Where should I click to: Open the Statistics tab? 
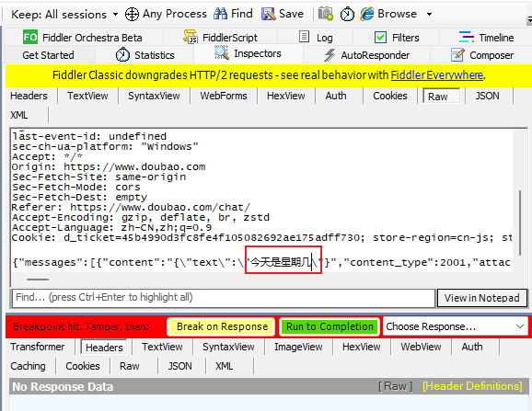[145, 55]
